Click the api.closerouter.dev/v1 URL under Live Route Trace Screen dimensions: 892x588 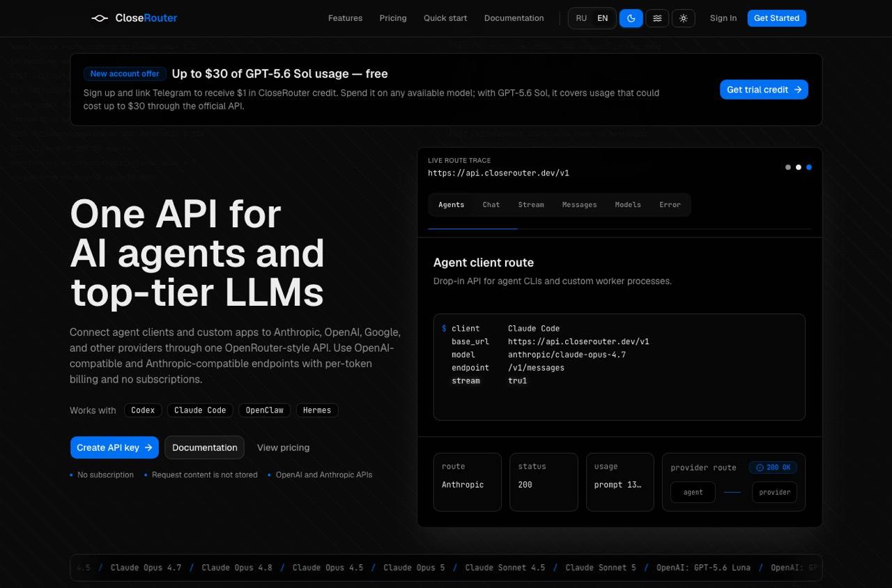point(498,173)
